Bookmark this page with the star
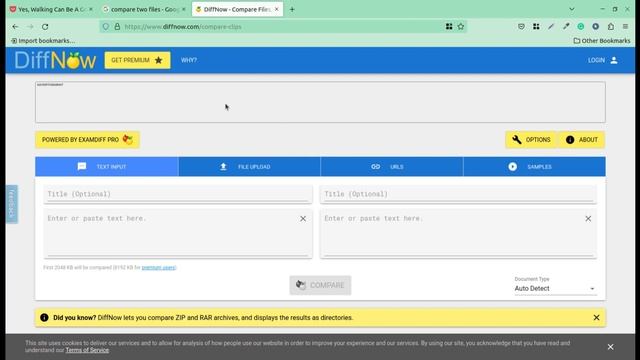Viewport: 640px width, 360px height. click(461, 27)
